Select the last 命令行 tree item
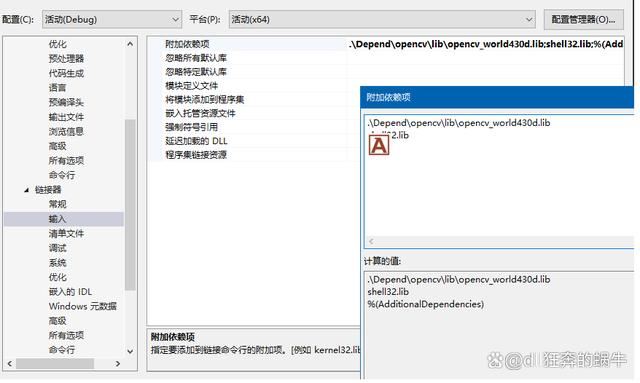The height and width of the screenshot is (383, 640). (62, 350)
